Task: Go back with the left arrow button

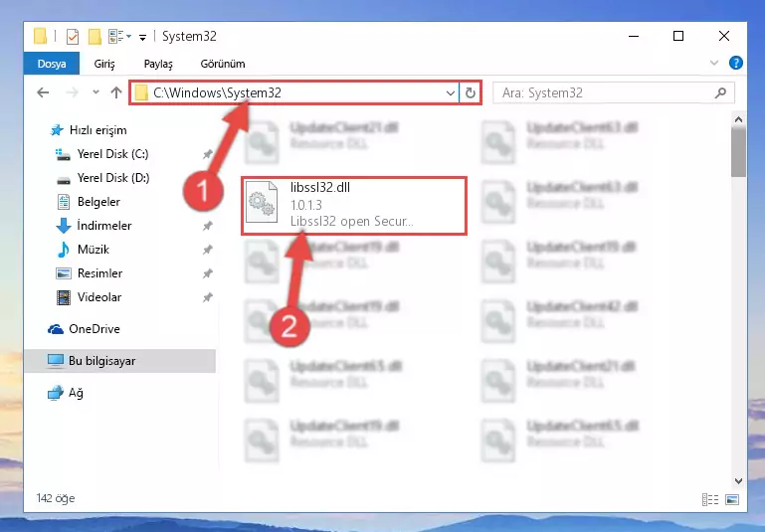Action: 43,92
